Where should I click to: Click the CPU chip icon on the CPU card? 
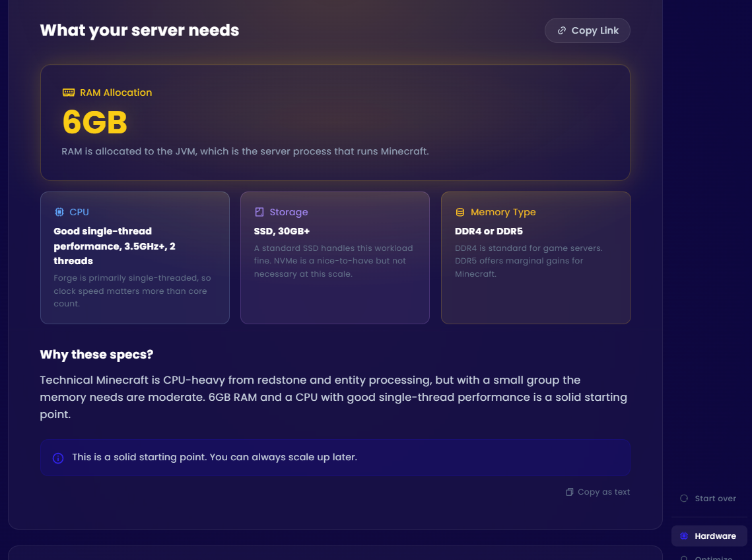point(59,212)
